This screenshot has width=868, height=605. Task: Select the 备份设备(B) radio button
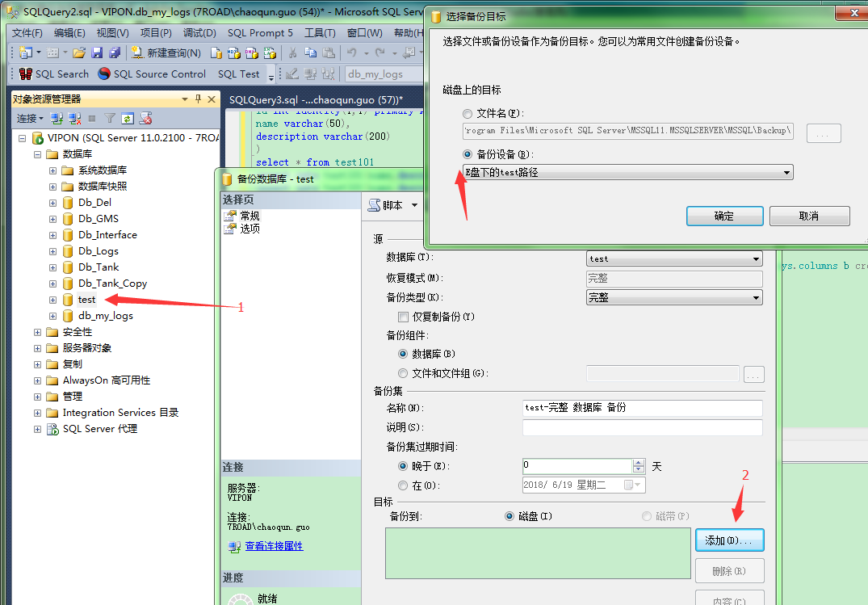(x=468, y=154)
